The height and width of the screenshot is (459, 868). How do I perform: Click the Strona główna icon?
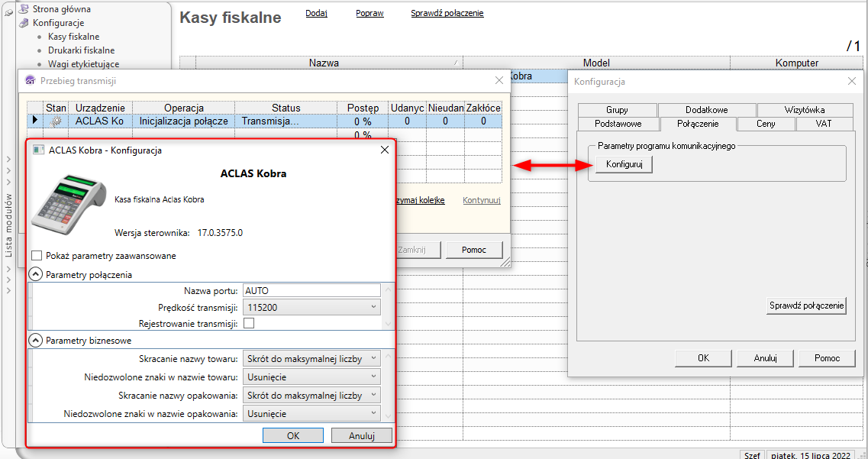[x=24, y=9]
